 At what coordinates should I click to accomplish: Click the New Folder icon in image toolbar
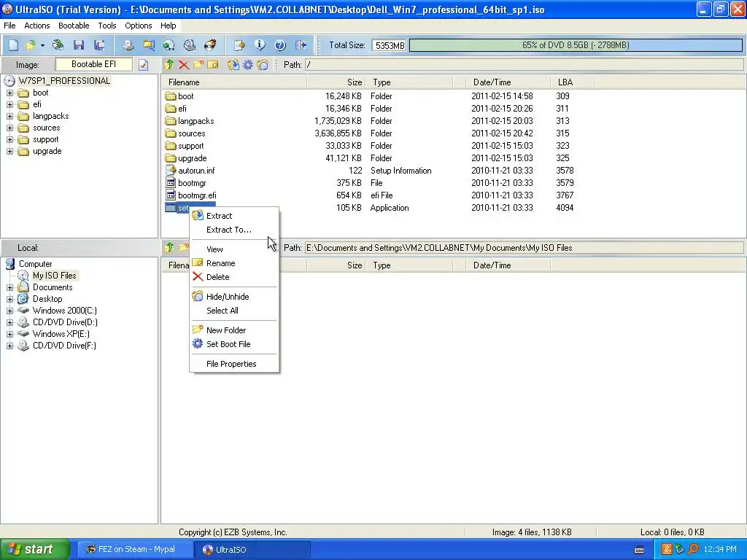click(198, 64)
